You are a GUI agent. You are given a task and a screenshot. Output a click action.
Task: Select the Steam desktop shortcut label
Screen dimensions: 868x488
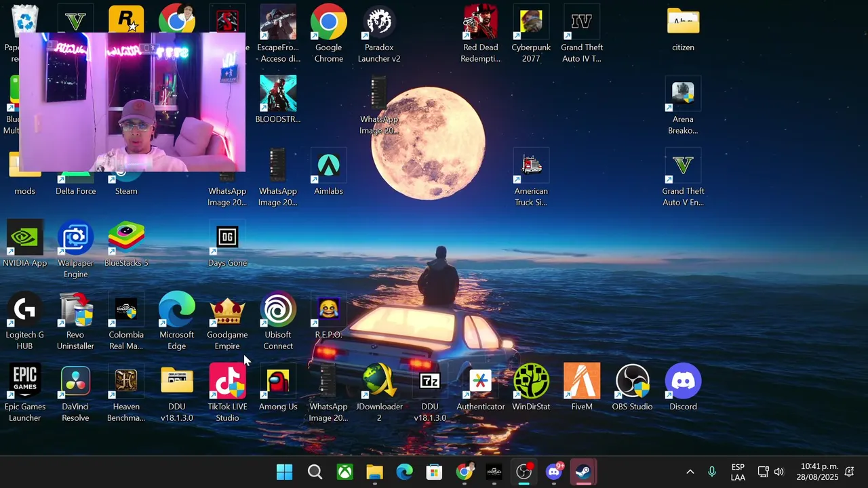(x=126, y=191)
